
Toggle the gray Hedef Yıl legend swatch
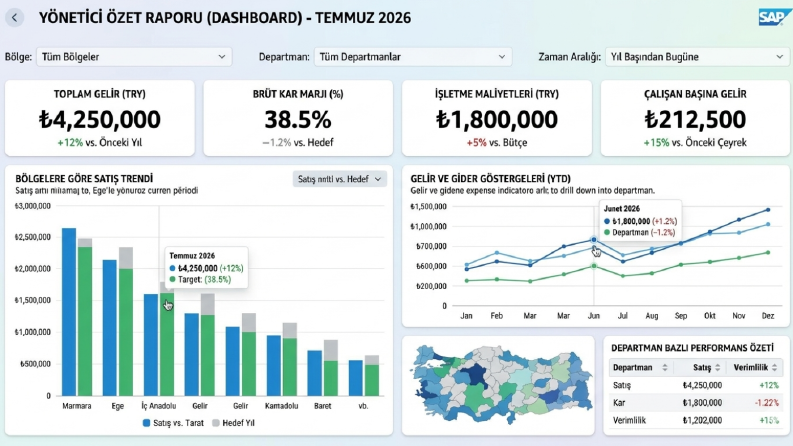(x=215, y=423)
